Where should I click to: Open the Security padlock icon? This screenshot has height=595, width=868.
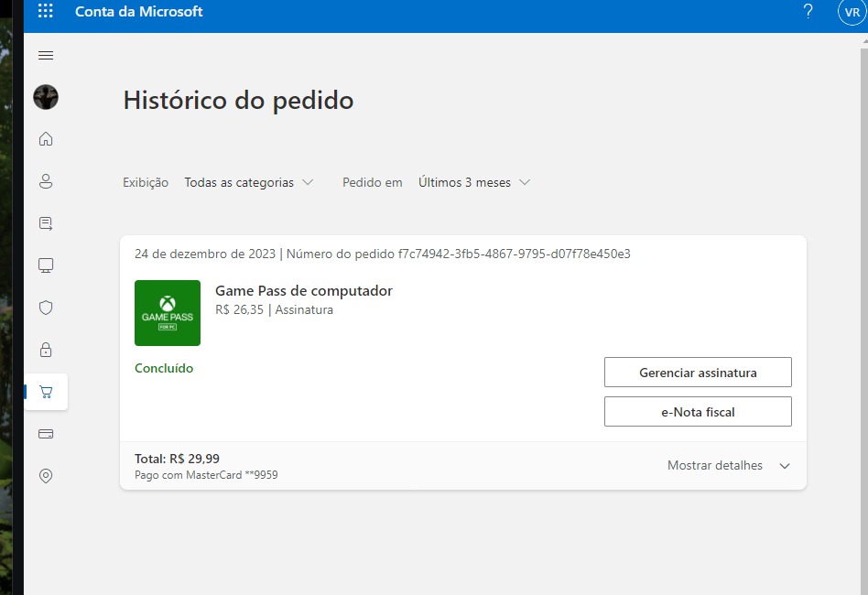[46, 350]
